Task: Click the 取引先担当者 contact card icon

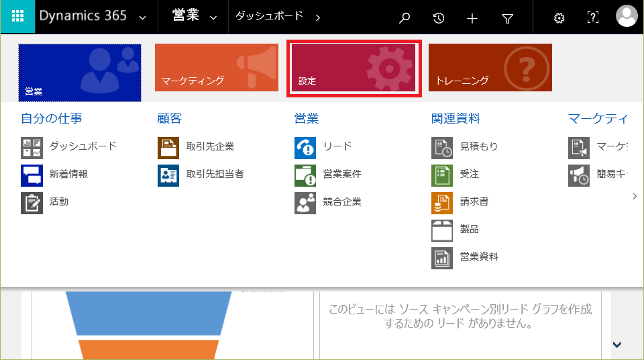Action: coord(168,176)
